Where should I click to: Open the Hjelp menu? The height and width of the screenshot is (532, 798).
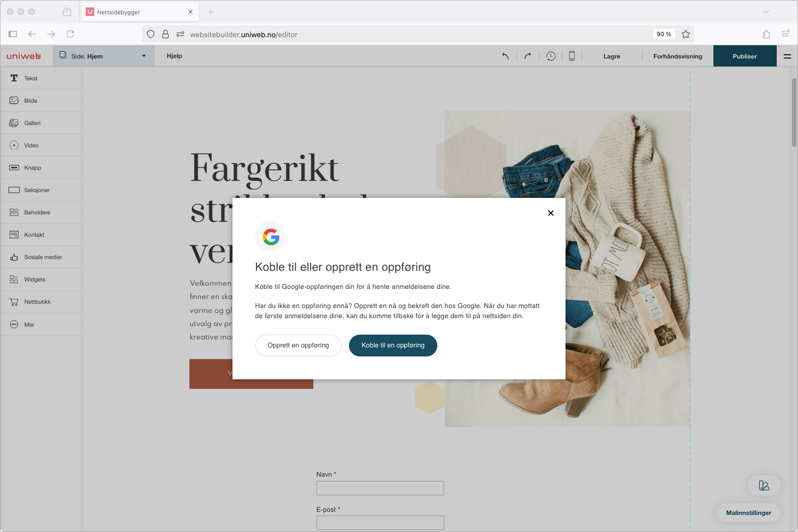174,56
